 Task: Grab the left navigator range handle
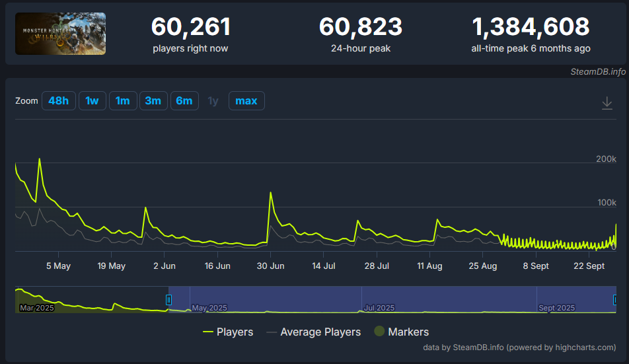point(169,299)
